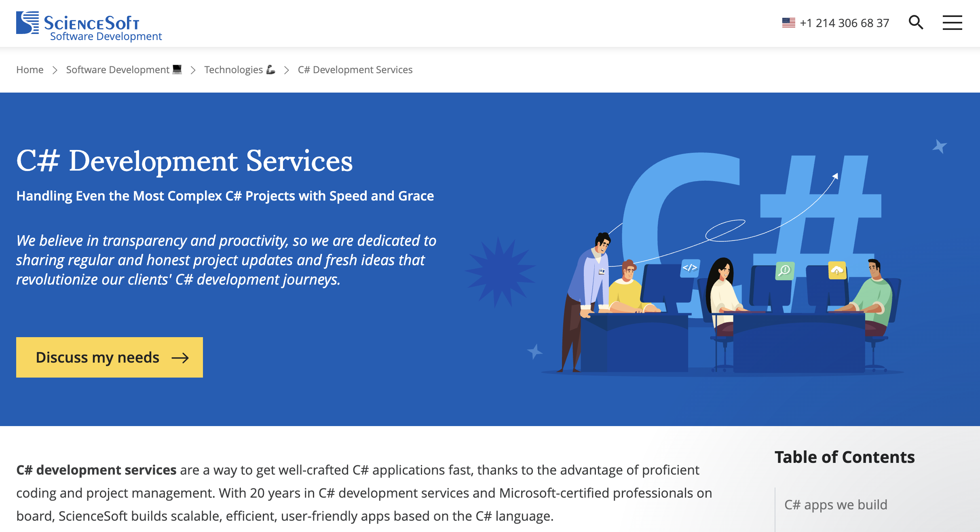Go to Home breadcrumb
Viewport: 980px width, 532px height.
pos(30,70)
